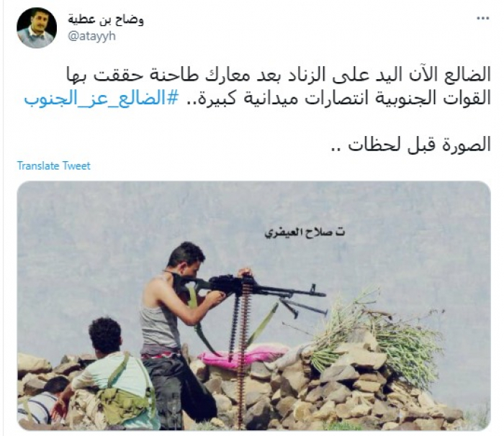The width and height of the screenshot is (504, 436).
Task: Click the word الضالع starting the tweet
Action: [x=472, y=75]
